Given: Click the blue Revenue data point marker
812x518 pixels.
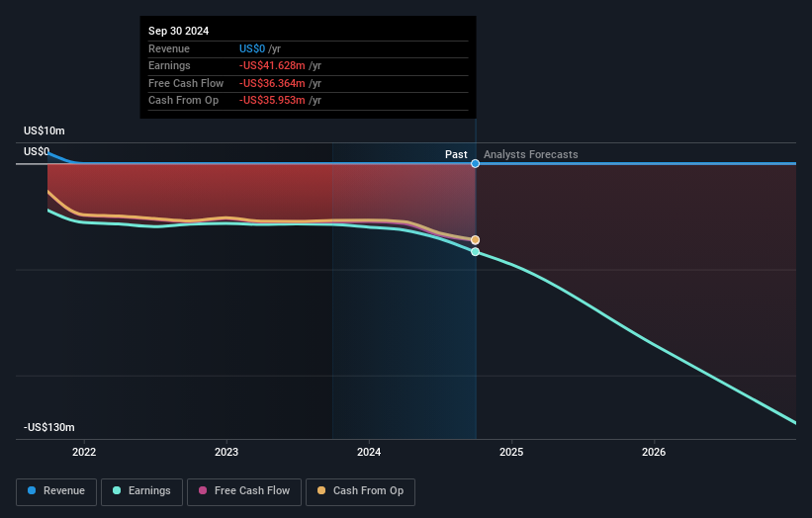Looking at the screenshot, I should 475,163.
